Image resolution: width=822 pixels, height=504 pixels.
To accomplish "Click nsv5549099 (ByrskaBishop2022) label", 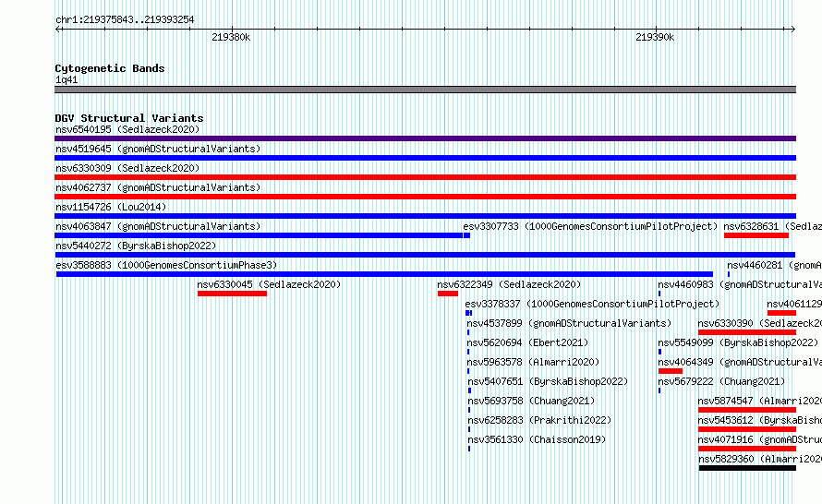I will pos(738,342).
